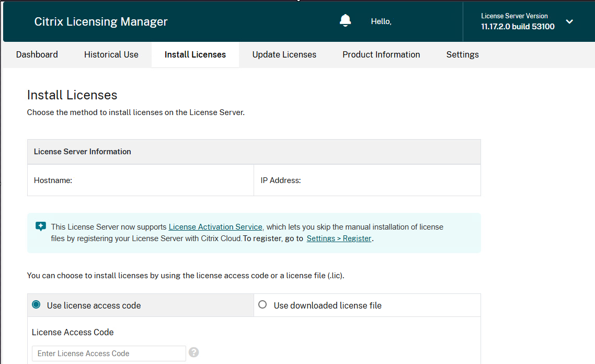Screen dimensions: 595x364
Task: Click the IP Address cell
Action: coord(367,180)
